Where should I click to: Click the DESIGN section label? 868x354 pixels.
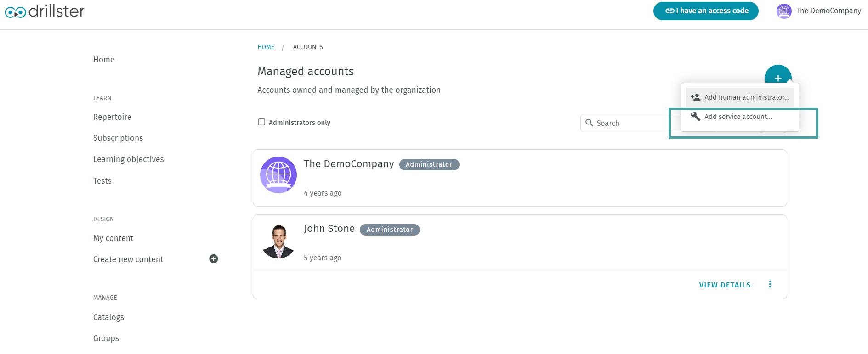103,219
